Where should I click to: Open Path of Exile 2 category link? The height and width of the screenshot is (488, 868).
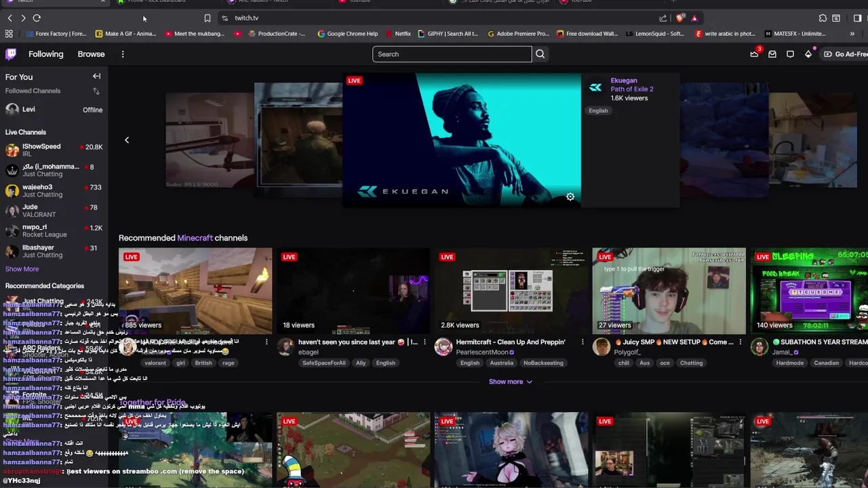pyautogui.click(x=631, y=89)
